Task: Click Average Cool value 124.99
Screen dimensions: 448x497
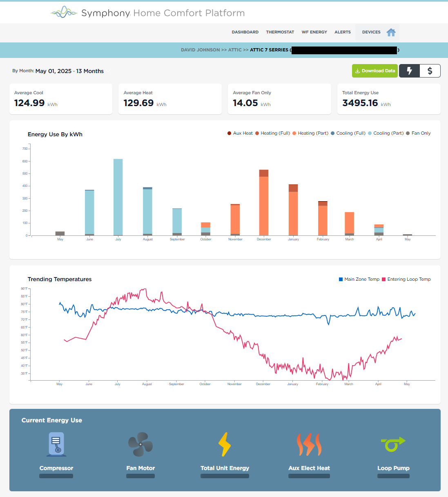Action: click(29, 103)
